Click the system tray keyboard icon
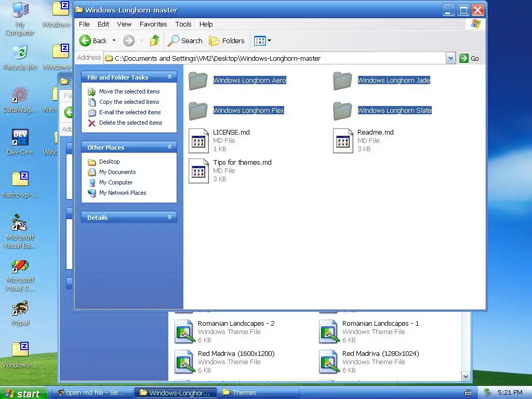The height and width of the screenshot is (399, 532). click(x=468, y=393)
